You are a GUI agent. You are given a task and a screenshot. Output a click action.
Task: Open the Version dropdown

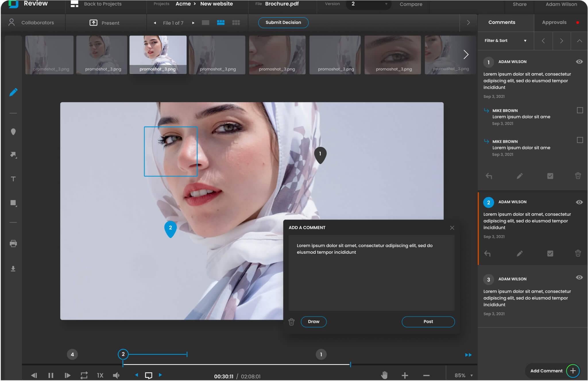click(x=369, y=4)
